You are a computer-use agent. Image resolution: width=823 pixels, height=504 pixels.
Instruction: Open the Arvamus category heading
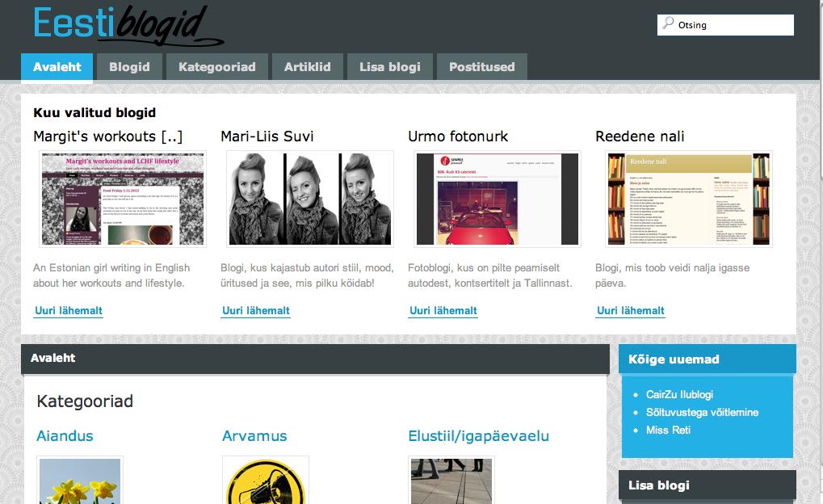pos(254,436)
